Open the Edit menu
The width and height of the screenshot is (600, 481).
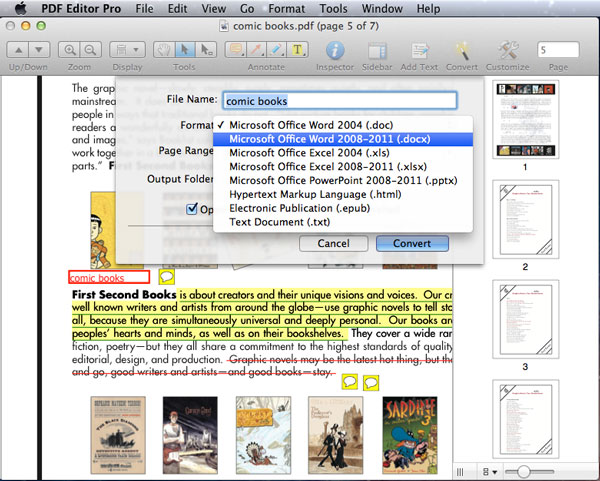coord(178,8)
